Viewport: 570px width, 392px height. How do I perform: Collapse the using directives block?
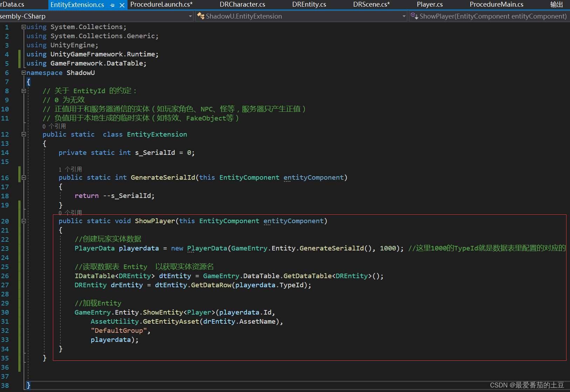pyautogui.click(x=23, y=27)
